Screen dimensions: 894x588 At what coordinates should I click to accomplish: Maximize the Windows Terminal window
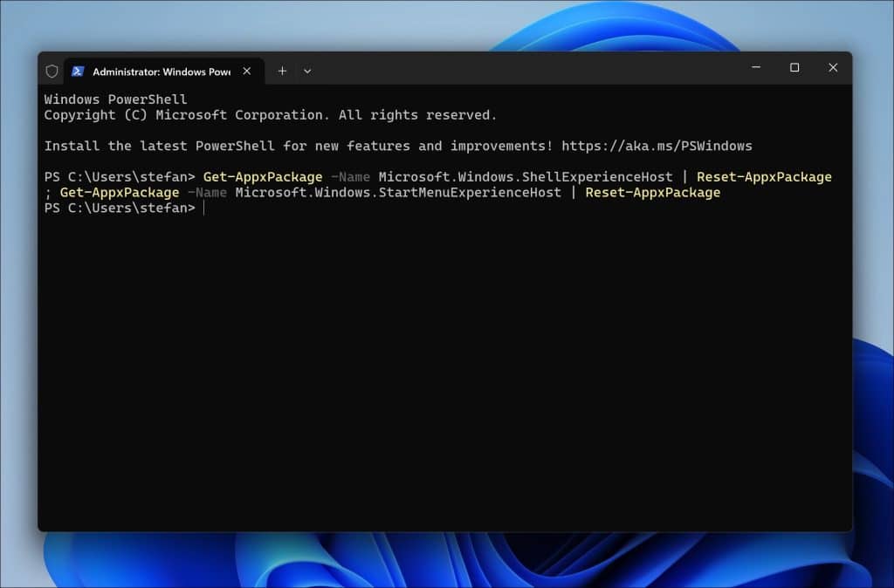794,67
